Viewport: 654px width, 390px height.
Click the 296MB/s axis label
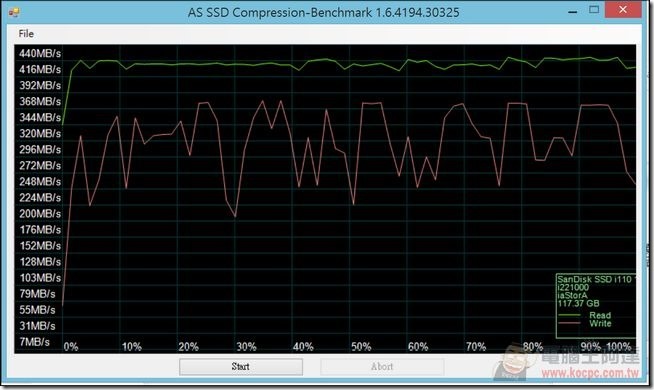pyautogui.click(x=40, y=149)
